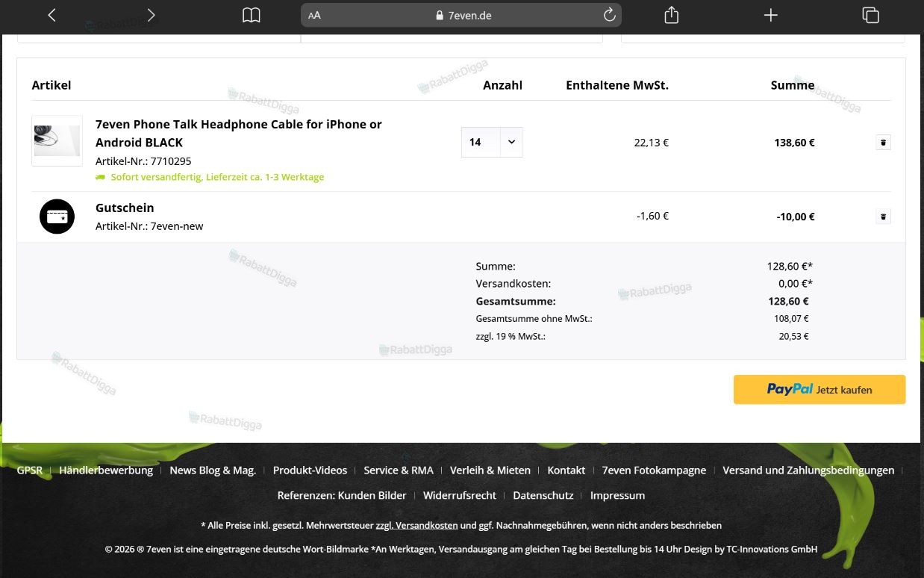Buy now with the PayPal Jetzt kaufen button
The height and width of the screenshot is (578, 924).
tap(820, 389)
